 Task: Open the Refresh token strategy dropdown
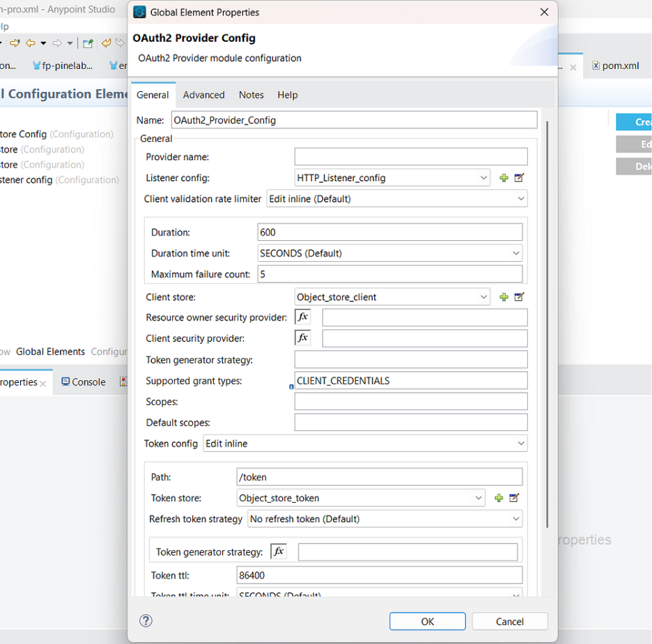coord(516,519)
